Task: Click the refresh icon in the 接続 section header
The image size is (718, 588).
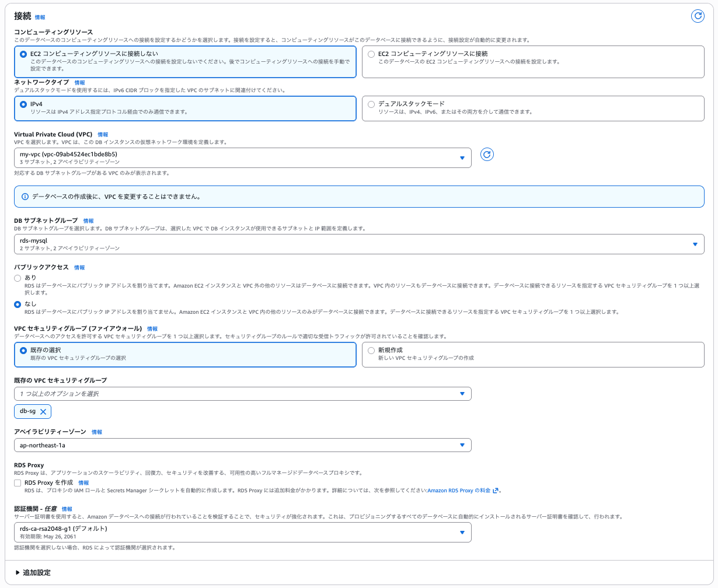Action: click(x=698, y=16)
